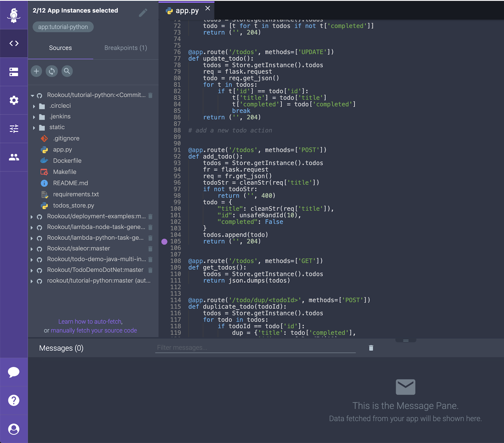
Task: Click line number 115 in gutter
Action: tap(175, 307)
